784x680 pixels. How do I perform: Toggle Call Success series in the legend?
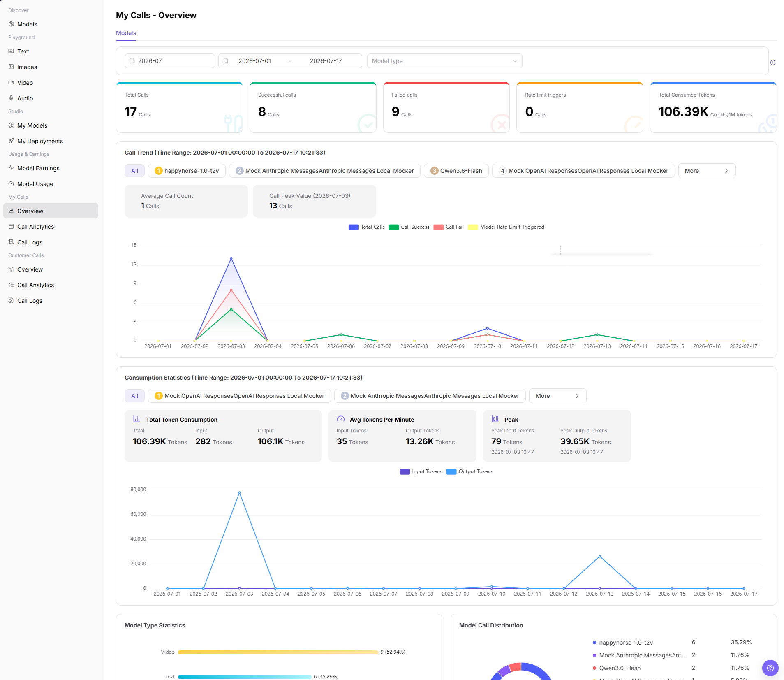click(x=409, y=227)
